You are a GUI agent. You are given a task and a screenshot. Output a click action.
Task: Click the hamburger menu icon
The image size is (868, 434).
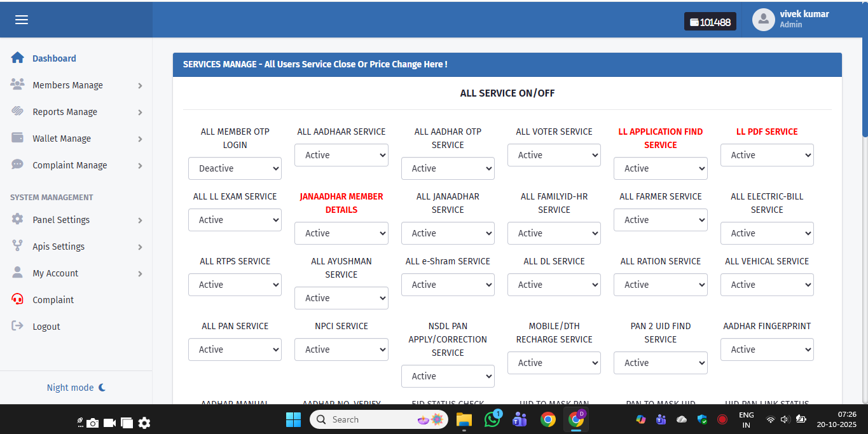click(22, 20)
